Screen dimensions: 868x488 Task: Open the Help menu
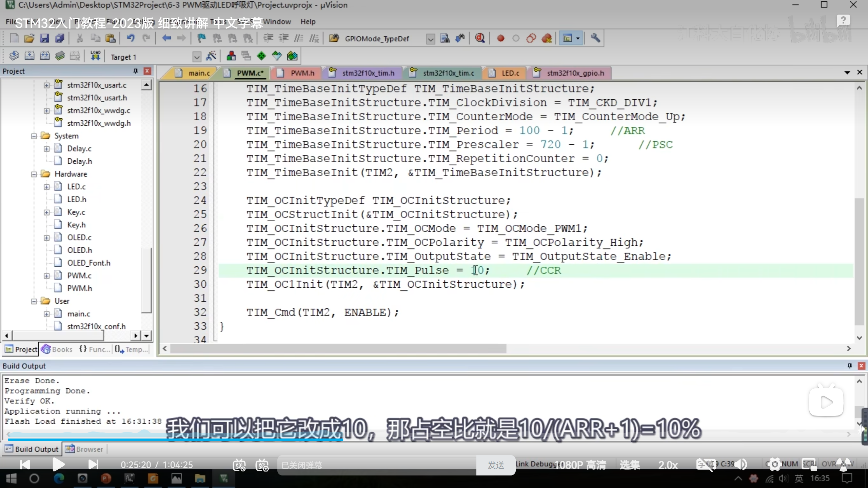[x=308, y=22]
